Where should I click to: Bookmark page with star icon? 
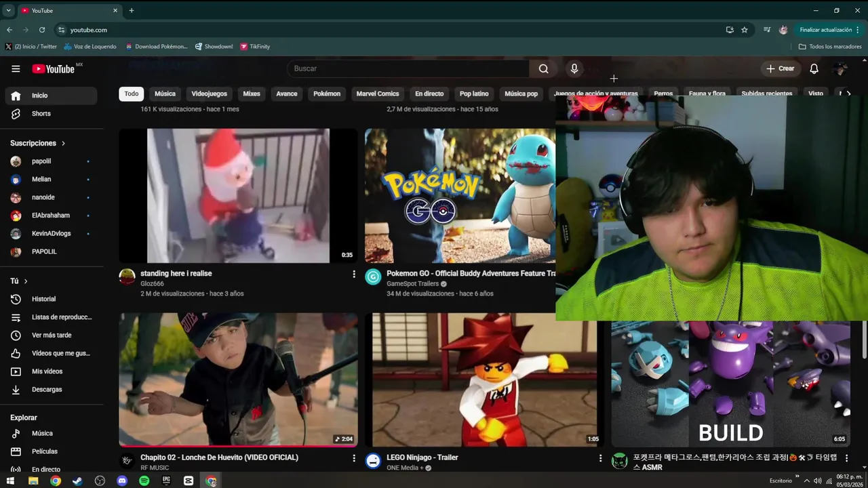tap(744, 30)
